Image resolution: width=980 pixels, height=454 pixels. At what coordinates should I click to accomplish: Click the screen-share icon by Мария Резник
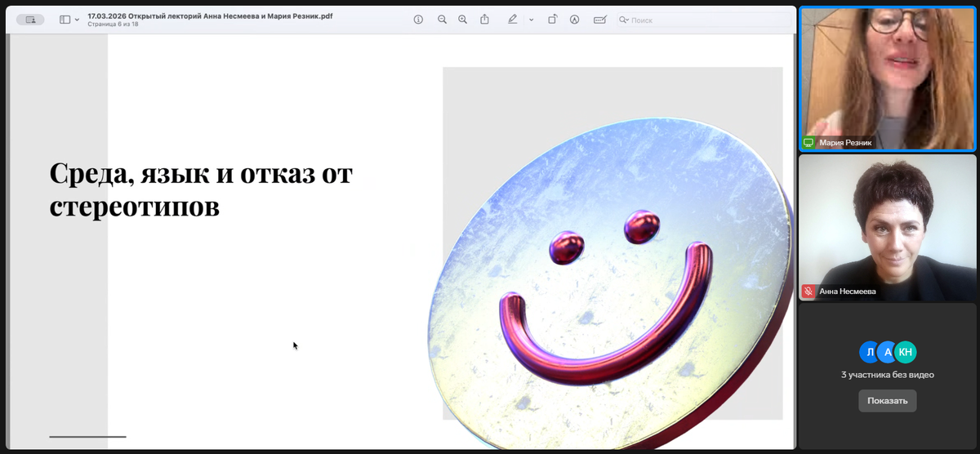[809, 142]
